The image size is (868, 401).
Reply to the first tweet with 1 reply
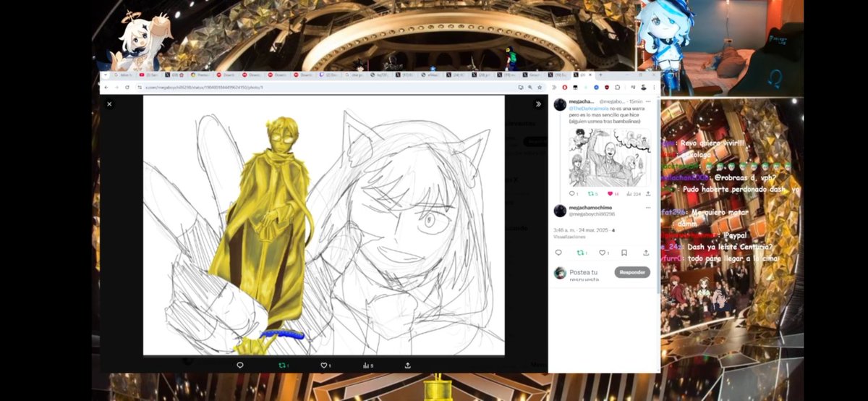point(573,193)
